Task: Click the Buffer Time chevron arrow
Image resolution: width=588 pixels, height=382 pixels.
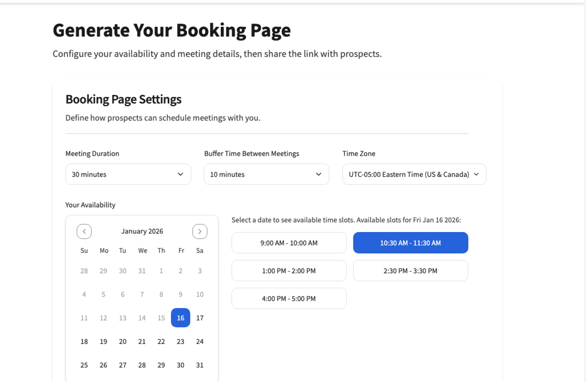Action: pos(318,174)
